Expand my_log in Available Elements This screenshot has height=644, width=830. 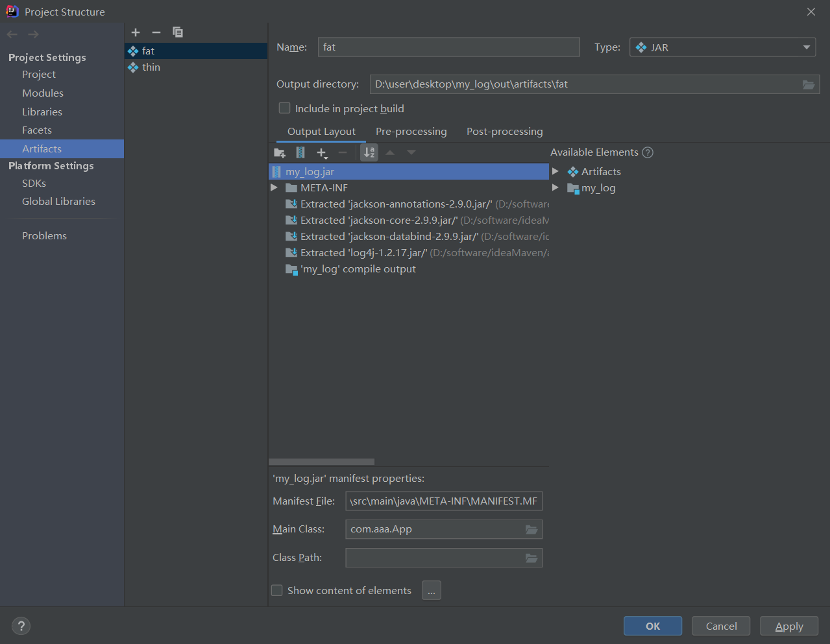coord(555,187)
